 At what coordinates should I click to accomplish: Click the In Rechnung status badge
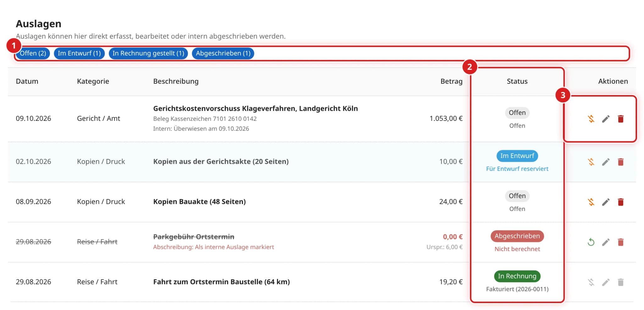point(517,276)
